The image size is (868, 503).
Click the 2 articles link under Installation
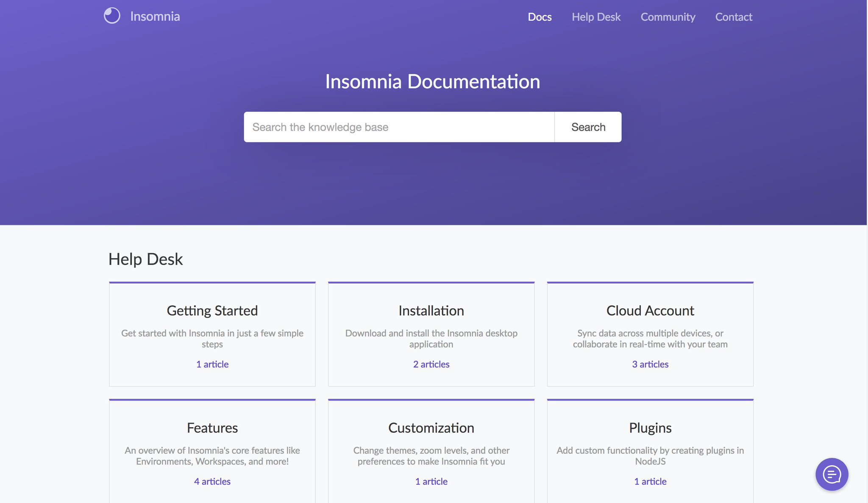point(431,364)
